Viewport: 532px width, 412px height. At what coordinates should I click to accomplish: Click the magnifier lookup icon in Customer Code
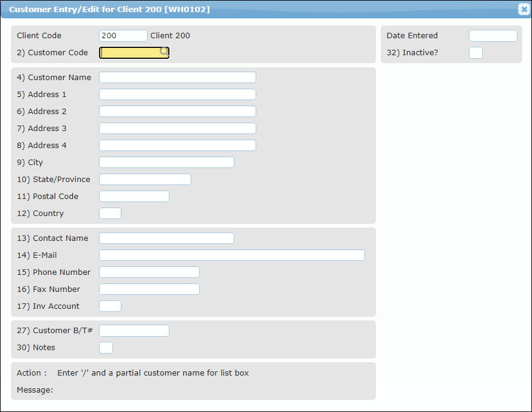(x=164, y=52)
